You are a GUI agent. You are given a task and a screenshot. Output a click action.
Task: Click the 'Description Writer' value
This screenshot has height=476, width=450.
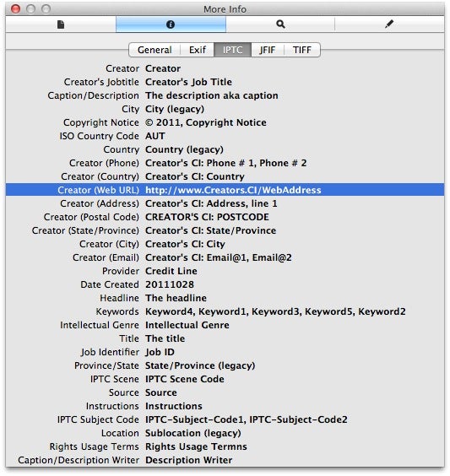point(188,460)
